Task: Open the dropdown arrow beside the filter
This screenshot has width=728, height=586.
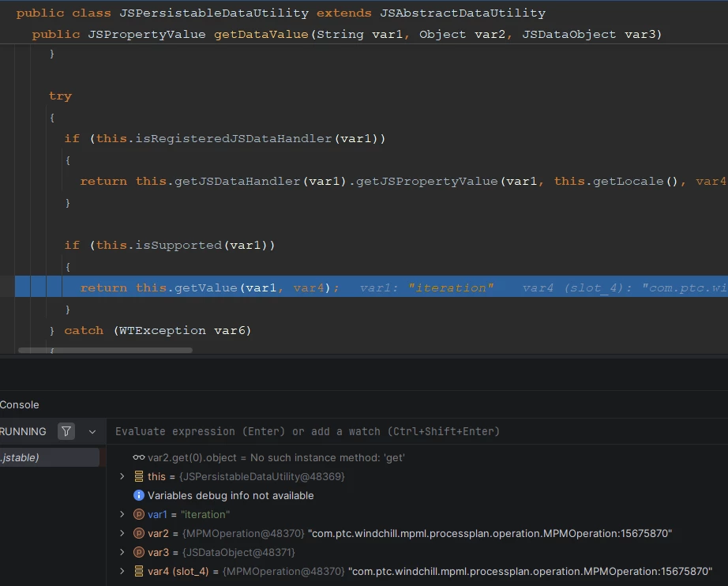Action: pyautogui.click(x=92, y=432)
